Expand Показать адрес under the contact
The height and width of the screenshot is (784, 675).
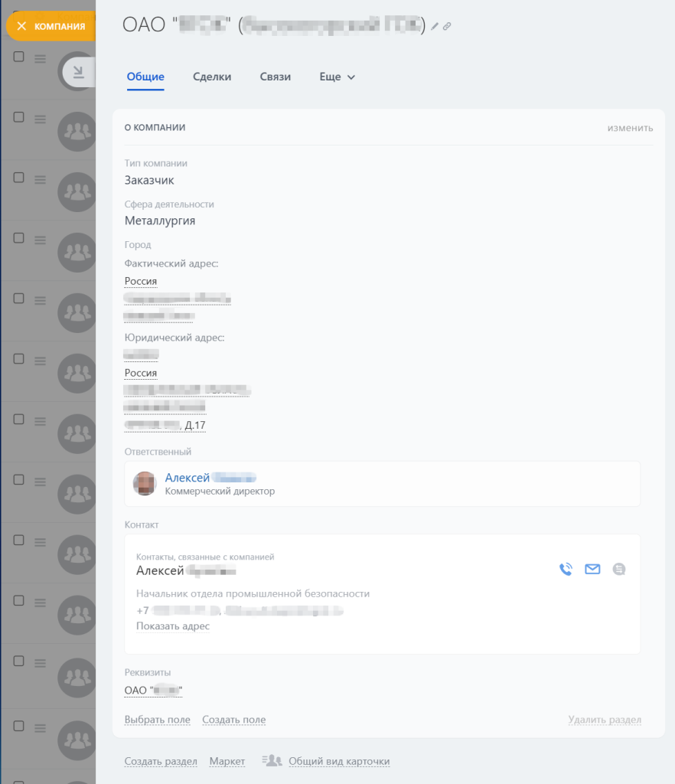(x=173, y=626)
